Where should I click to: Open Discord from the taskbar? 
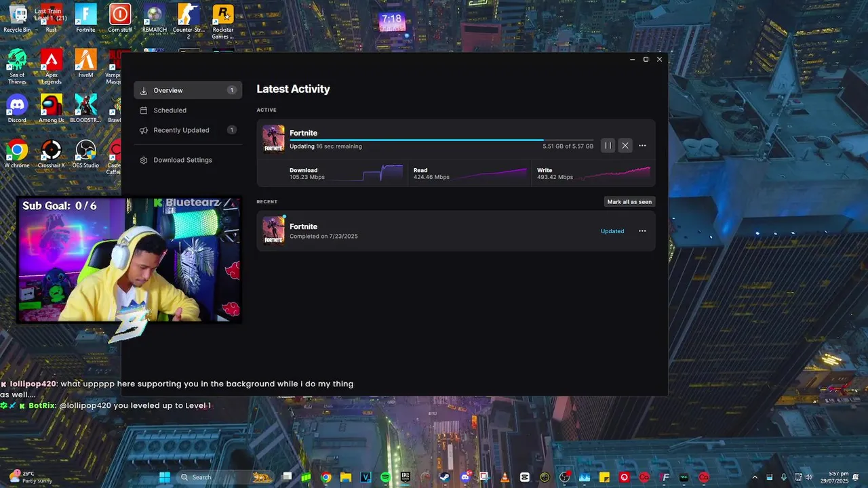coord(465,477)
